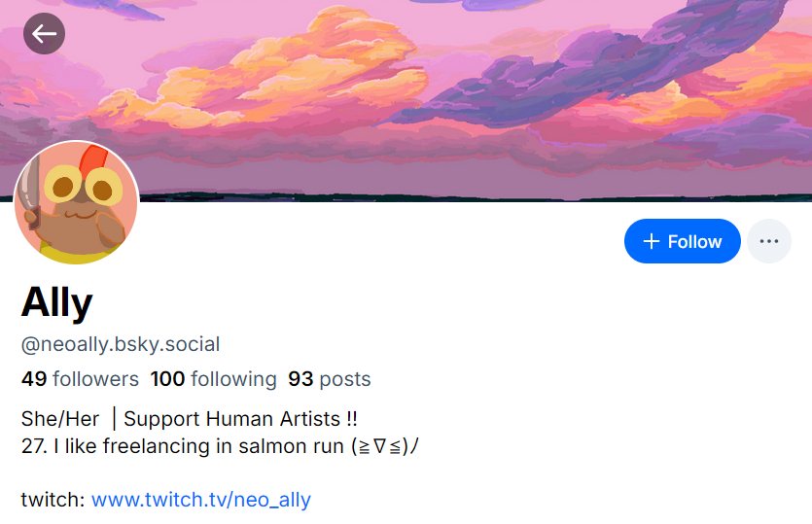Click the plus icon on Follow
The image size is (812, 524).
(652, 241)
